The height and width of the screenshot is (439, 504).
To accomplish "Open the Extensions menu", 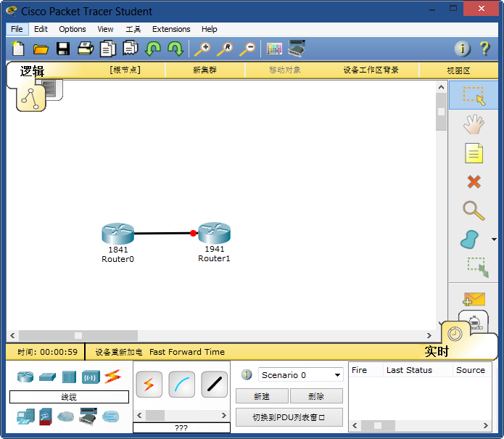I will coord(171,29).
